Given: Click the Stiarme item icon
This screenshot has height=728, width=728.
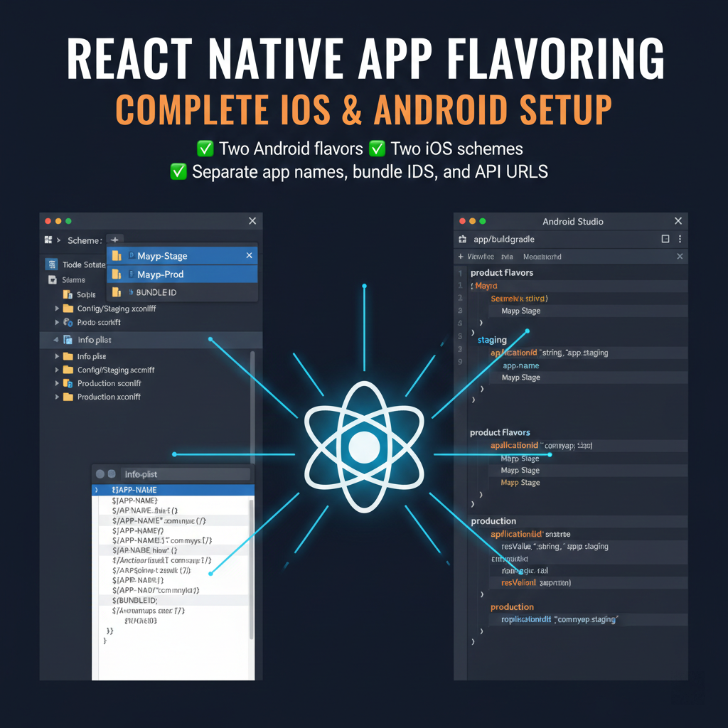Looking at the screenshot, I should tap(52, 280).
